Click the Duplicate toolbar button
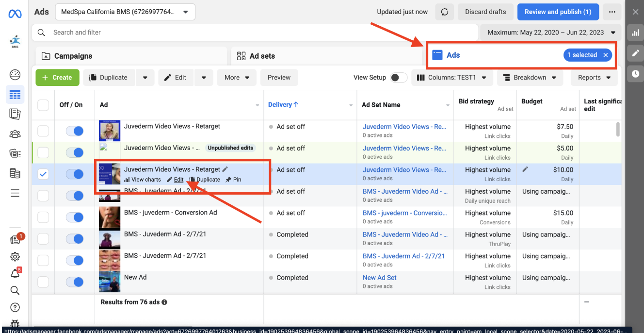 [110, 78]
